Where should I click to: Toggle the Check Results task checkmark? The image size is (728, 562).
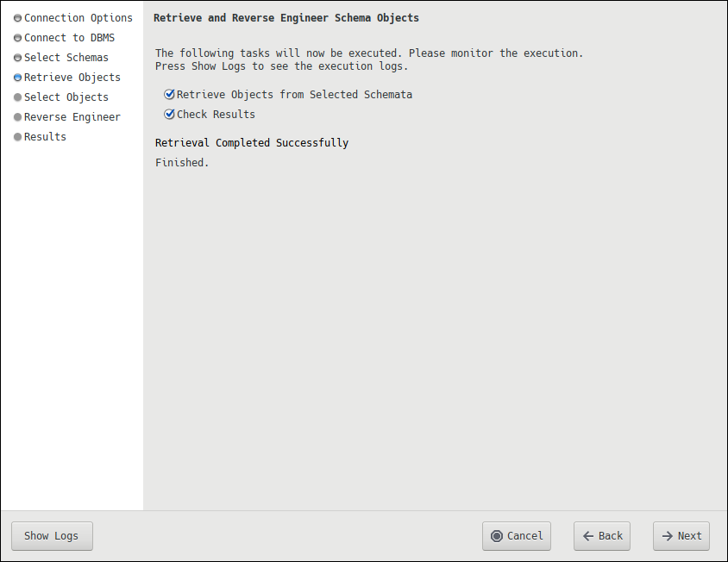click(170, 115)
